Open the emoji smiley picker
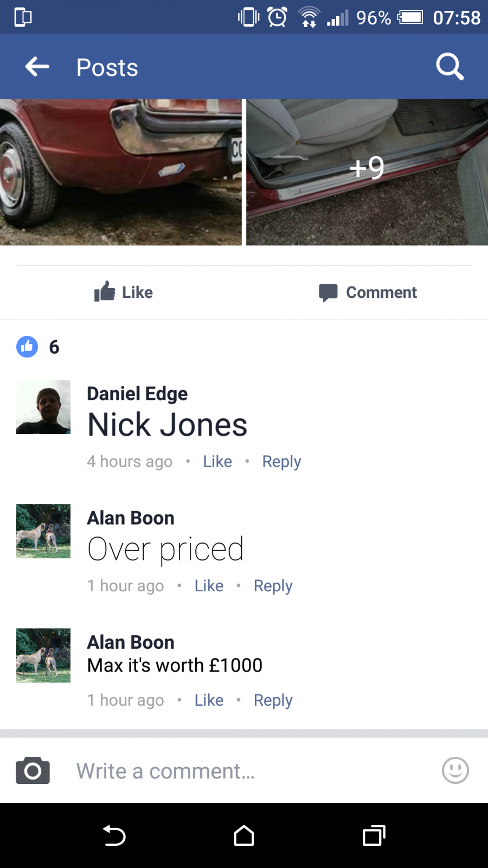 pyautogui.click(x=455, y=770)
